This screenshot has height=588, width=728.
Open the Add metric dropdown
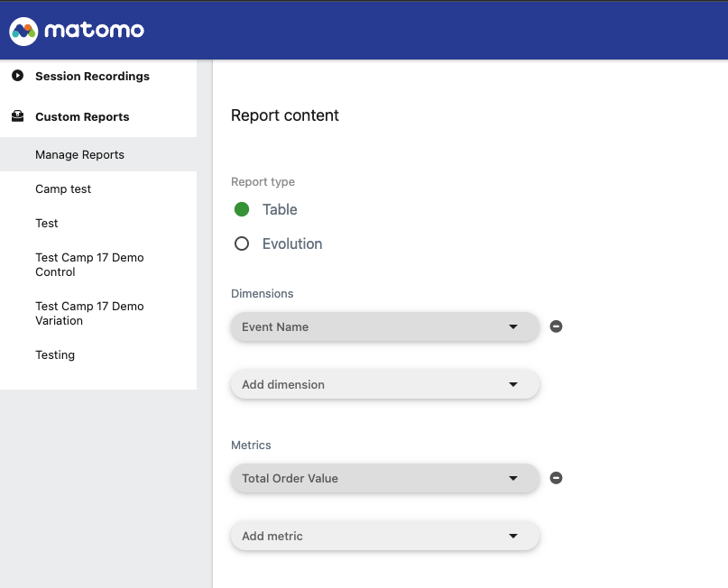385,536
